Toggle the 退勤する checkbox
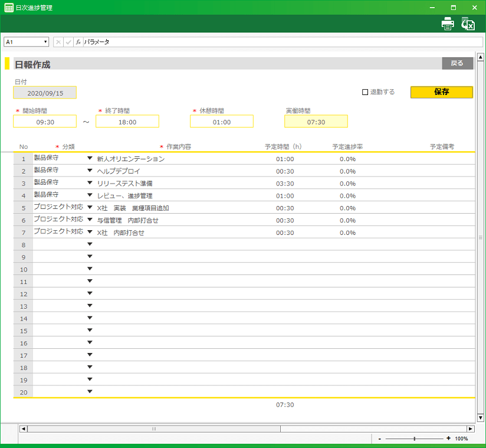 coord(365,92)
